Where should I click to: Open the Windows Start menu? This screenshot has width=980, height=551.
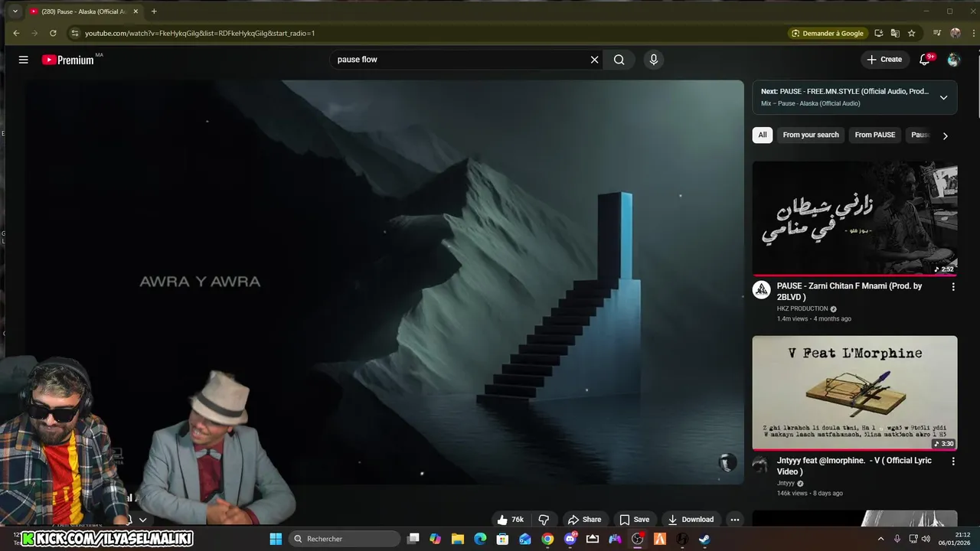click(276, 539)
